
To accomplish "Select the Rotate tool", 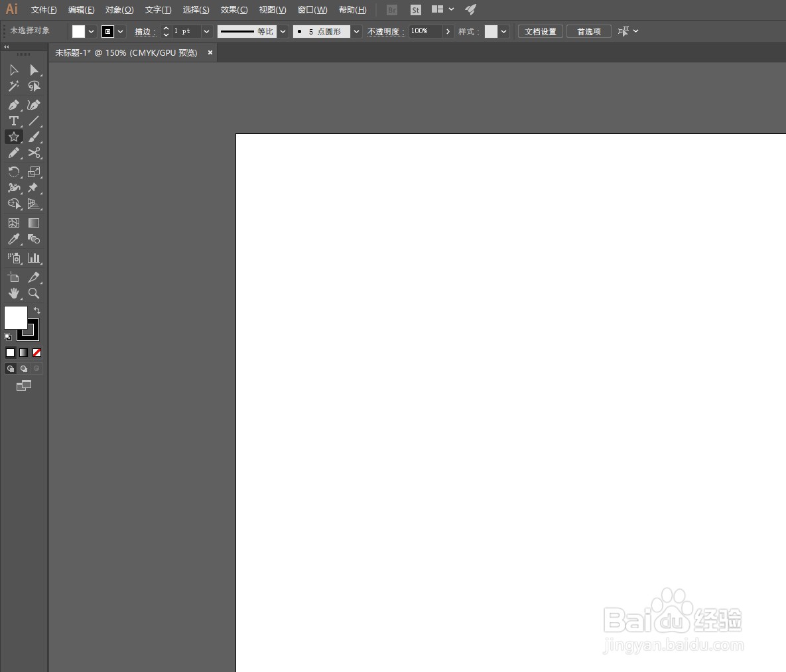I will (13, 172).
